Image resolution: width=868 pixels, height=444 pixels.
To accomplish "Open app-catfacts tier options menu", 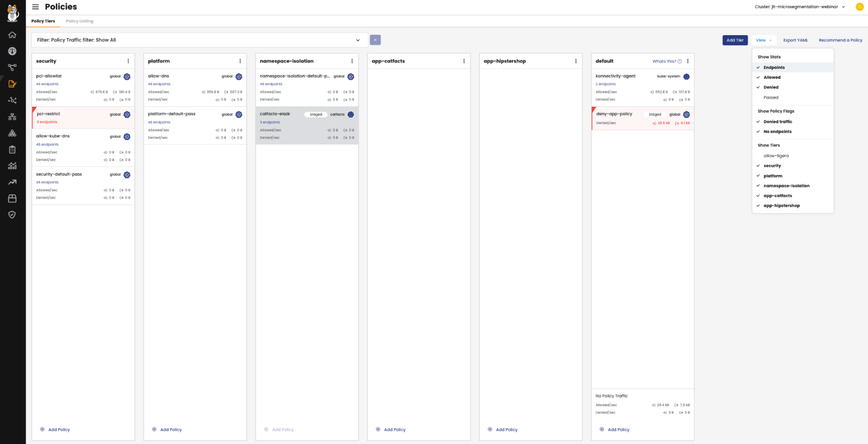I will click(464, 61).
